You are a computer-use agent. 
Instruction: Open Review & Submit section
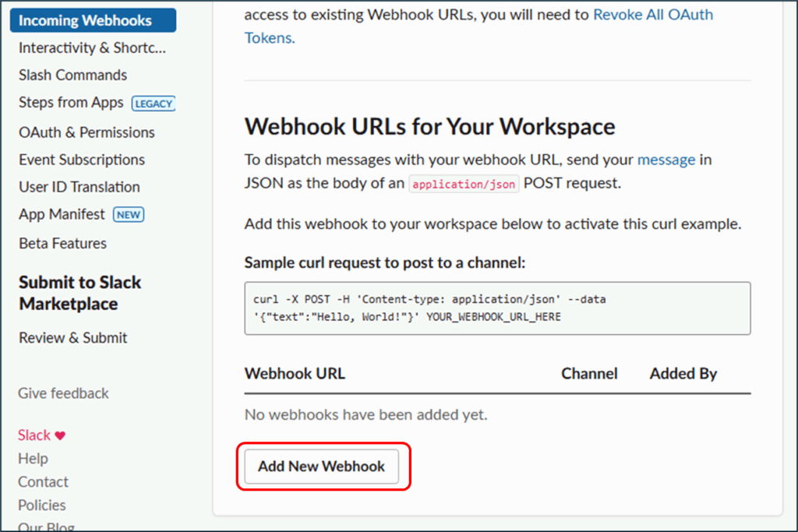tap(73, 337)
